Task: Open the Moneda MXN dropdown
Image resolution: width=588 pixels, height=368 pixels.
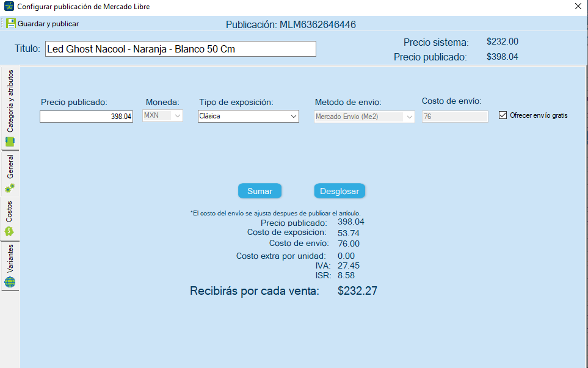Action: 162,116
